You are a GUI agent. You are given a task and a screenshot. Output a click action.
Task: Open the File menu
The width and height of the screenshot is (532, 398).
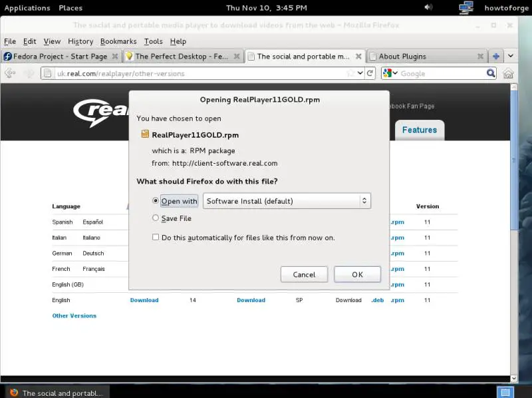click(x=10, y=41)
